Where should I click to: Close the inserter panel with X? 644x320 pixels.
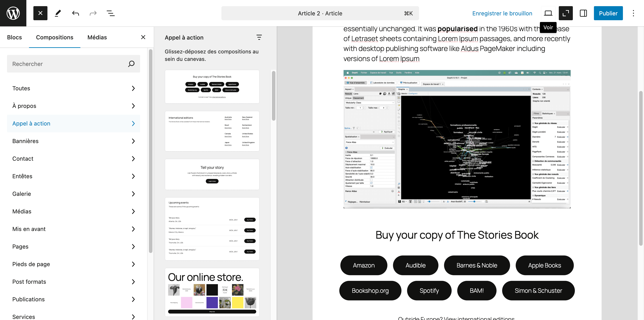pyautogui.click(x=143, y=37)
